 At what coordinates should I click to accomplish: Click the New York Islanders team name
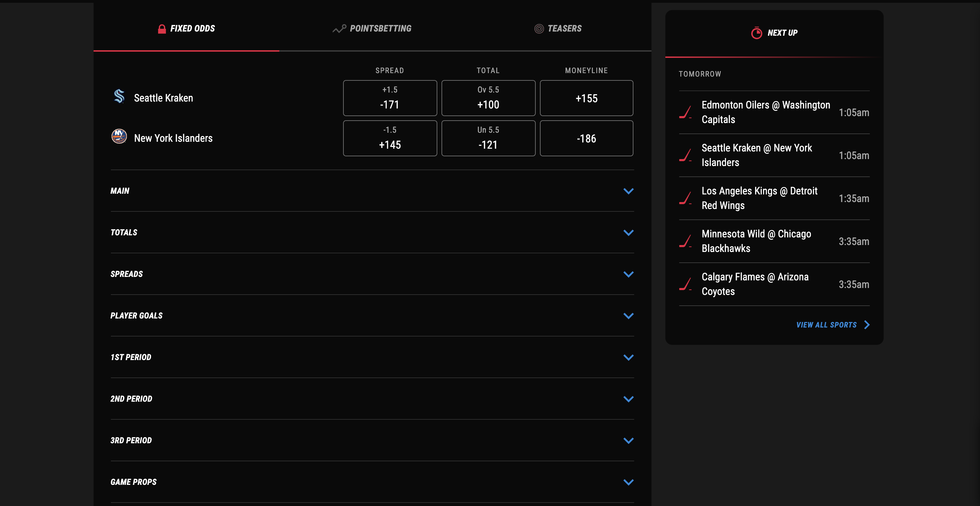[174, 138]
